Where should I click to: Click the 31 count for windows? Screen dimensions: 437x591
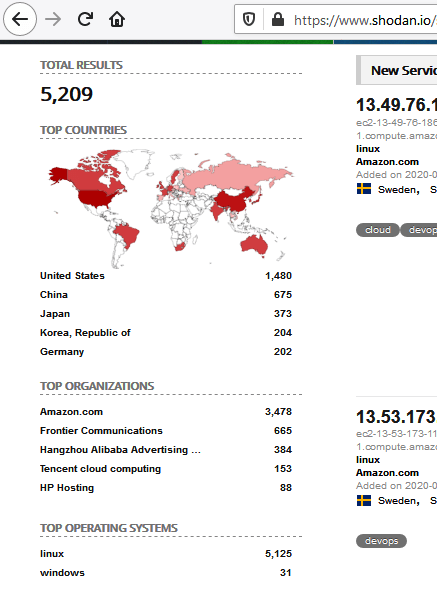(286, 573)
